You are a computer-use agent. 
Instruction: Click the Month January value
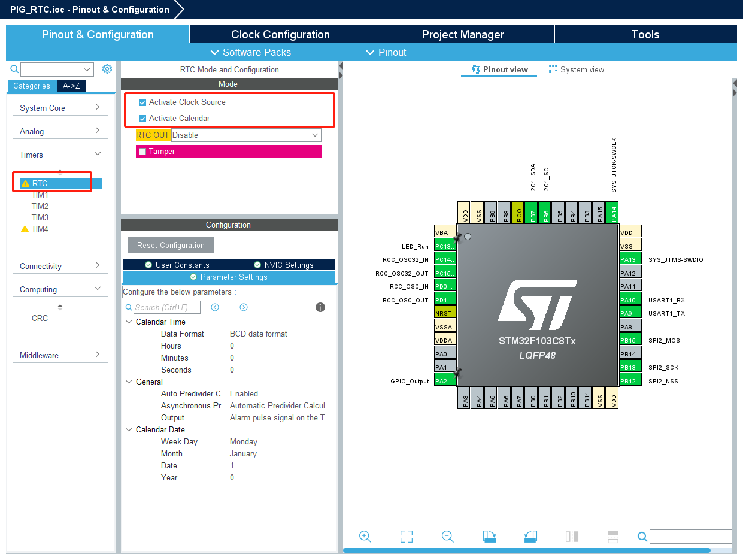[x=243, y=453]
